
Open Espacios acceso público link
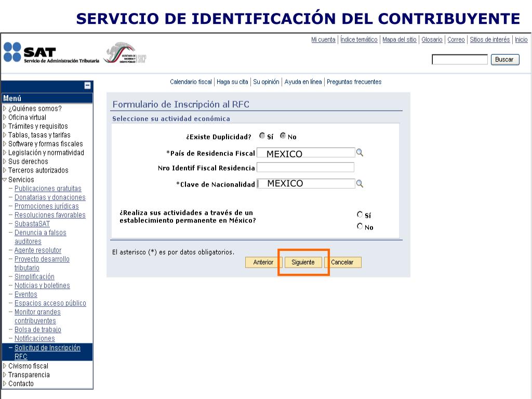click(50, 303)
